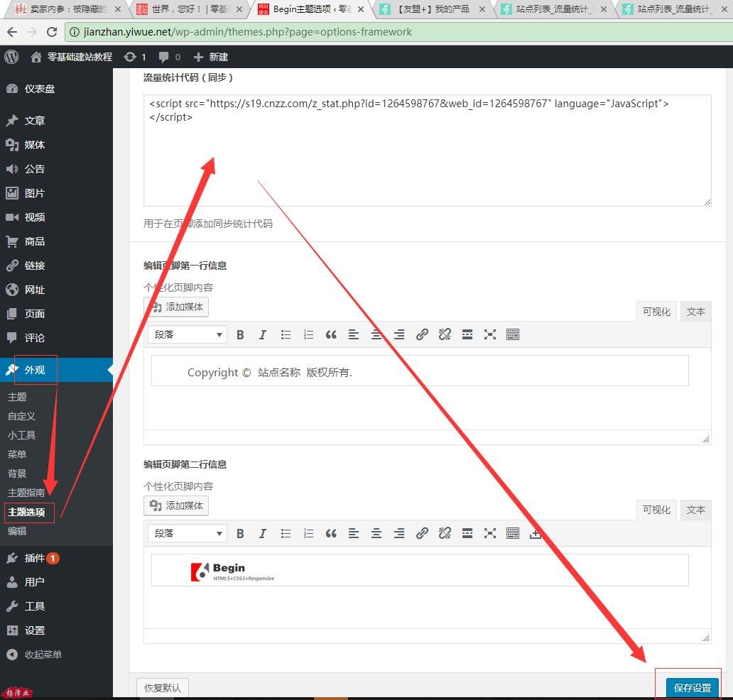The width and height of the screenshot is (733, 700).
Task: Click 添加媒体 in first footer section
Action: (x=176, y=307)
